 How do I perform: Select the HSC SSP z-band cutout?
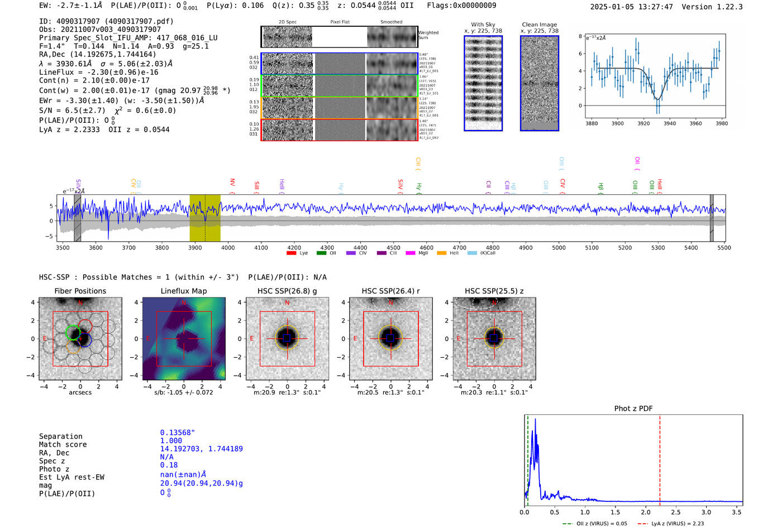(494, 339)
